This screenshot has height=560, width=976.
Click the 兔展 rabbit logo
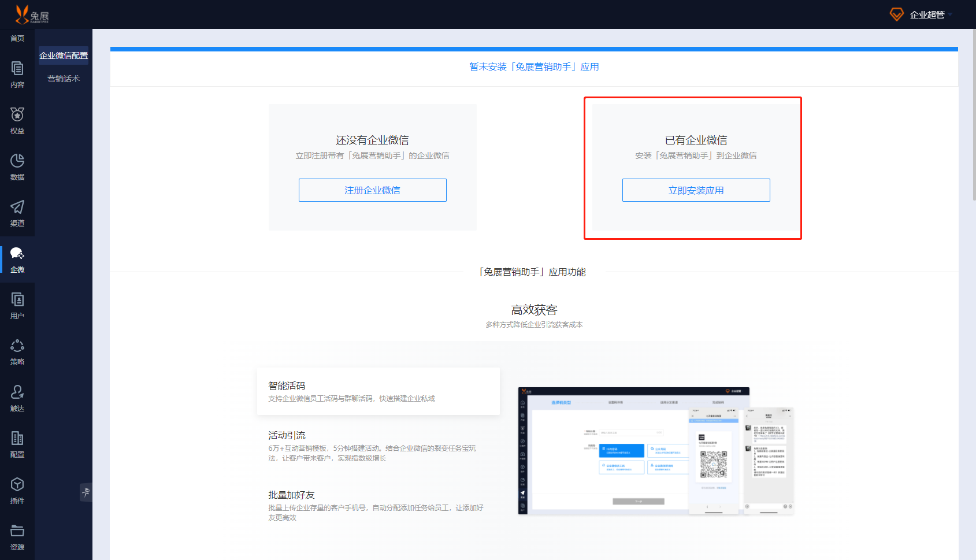click(32, 14)
